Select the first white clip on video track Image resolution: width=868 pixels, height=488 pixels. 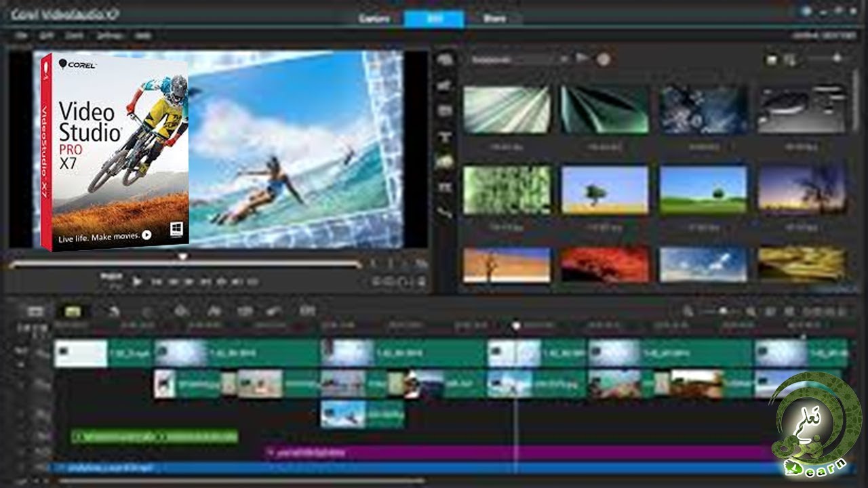(x=81, y=353)
